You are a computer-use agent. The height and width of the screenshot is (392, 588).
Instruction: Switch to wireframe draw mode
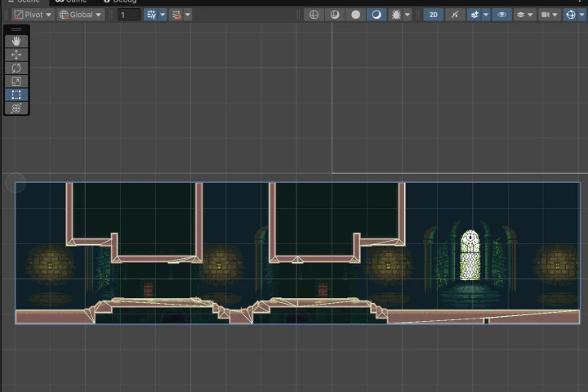pyautogui.click(x=314, y=15)
